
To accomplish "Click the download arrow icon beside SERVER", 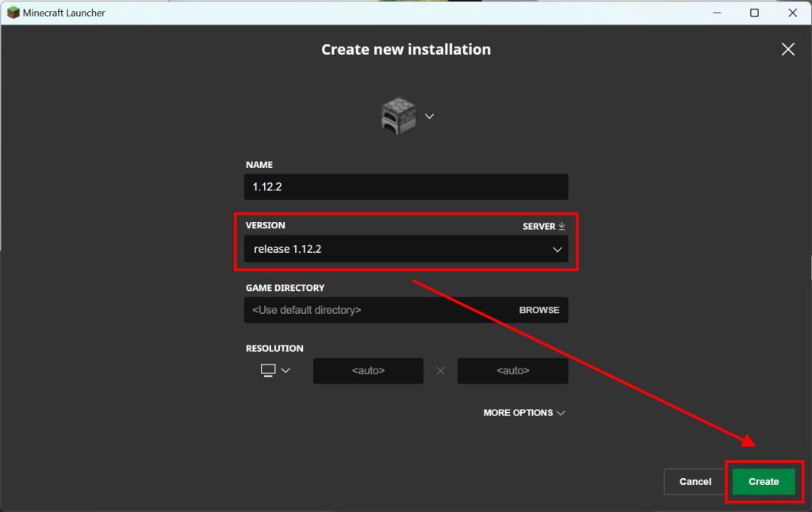I will (562, 226).
